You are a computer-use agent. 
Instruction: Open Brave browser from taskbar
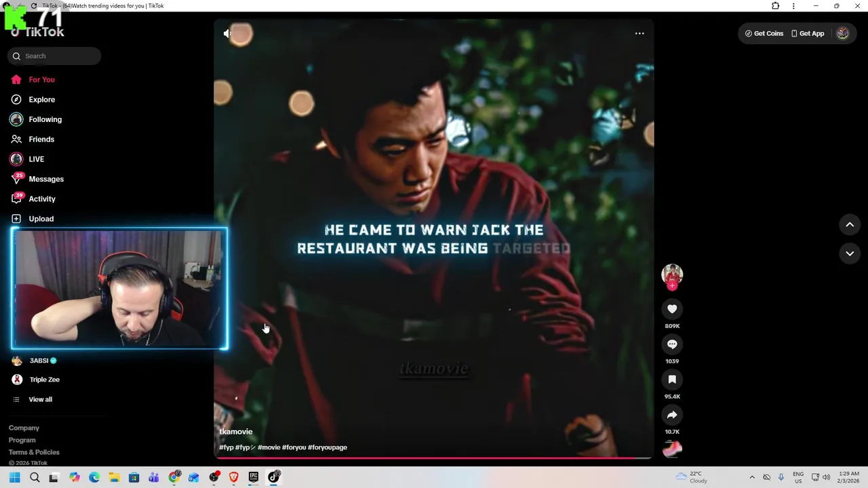click(234, 477)
